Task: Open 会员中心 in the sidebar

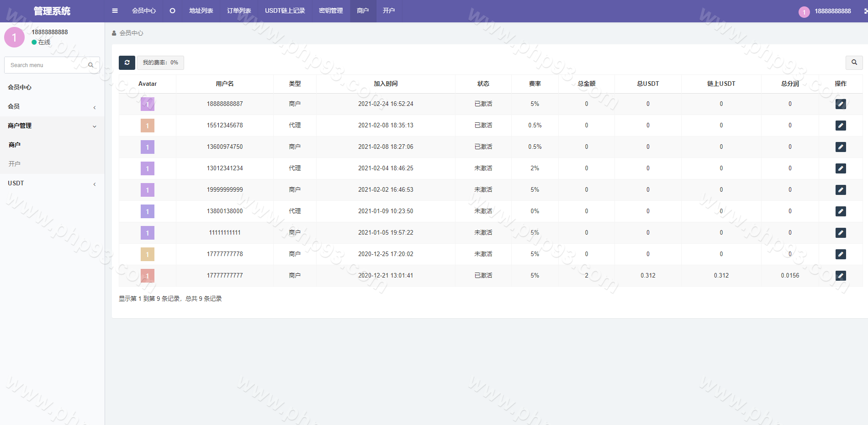Action: pos(20,87)
